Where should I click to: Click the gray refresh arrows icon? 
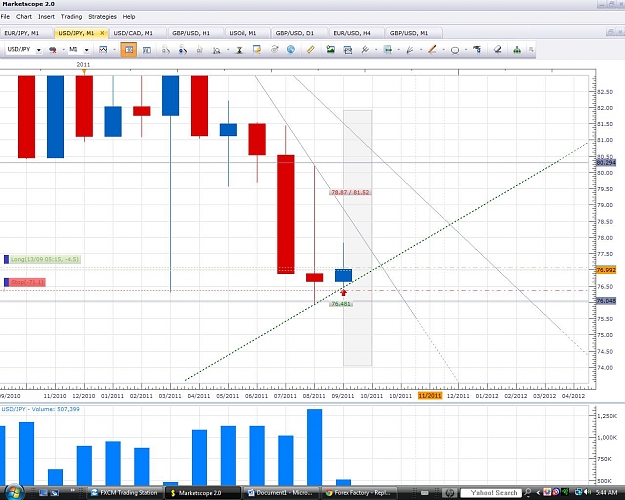click(274, 49)
